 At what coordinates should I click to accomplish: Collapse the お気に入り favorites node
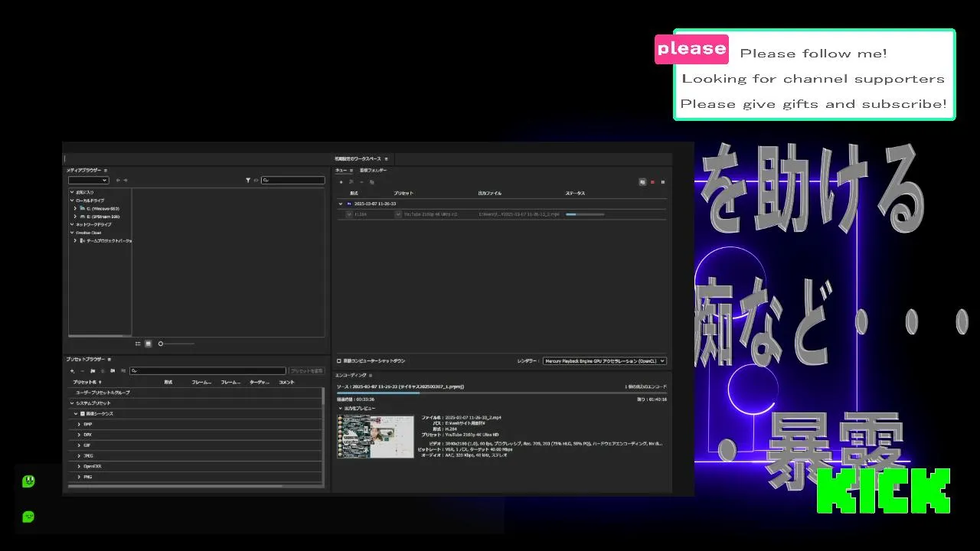click(x=72, y=192)
